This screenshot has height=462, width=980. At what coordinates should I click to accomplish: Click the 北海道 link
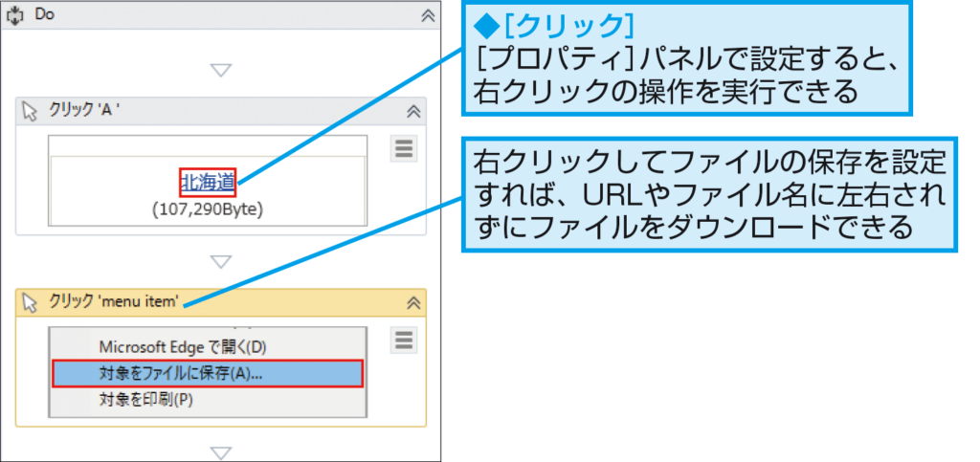pos(208,183)
